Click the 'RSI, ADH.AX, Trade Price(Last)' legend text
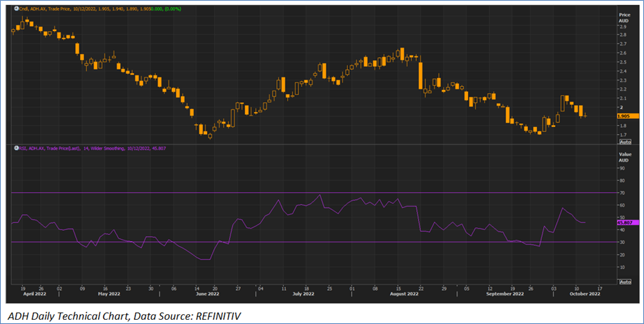This screenshot has width=644, height=324. pyautogui.click(x=50, y=148)
